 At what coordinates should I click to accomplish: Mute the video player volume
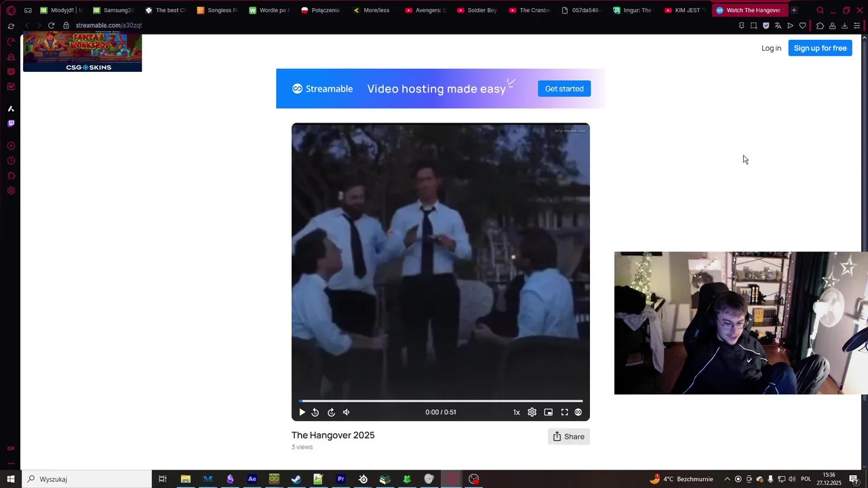347,412
